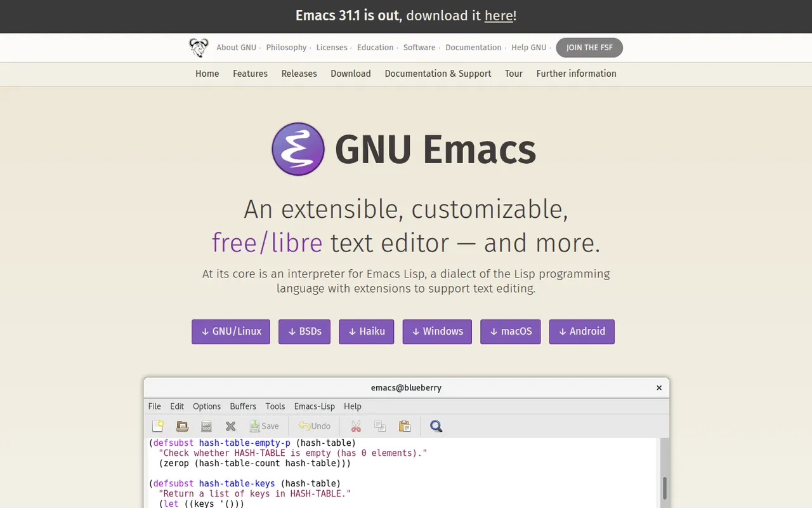This screenshot has width=812, height=508.
Task: Click Open Directory icon in Emacs toolbar
Action: (206, 426)
